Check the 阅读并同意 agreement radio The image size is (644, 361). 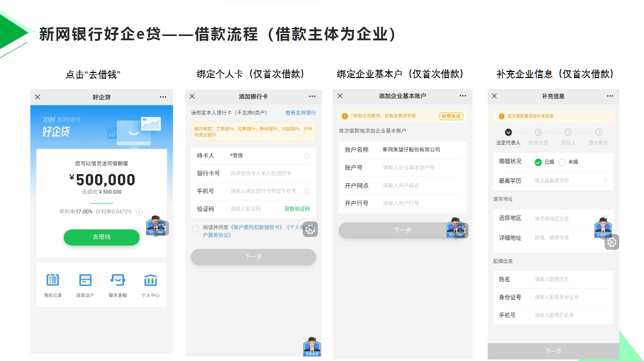coord(195,229)
